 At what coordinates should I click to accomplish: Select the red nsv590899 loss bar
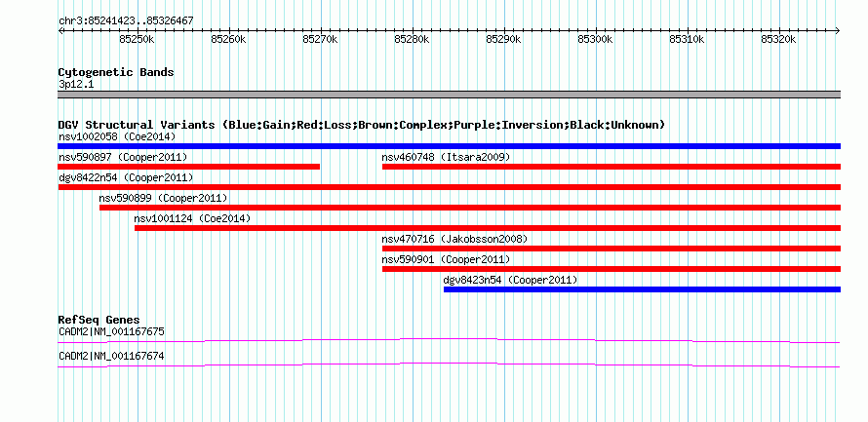pyautogui.click(x=470, y=208)
